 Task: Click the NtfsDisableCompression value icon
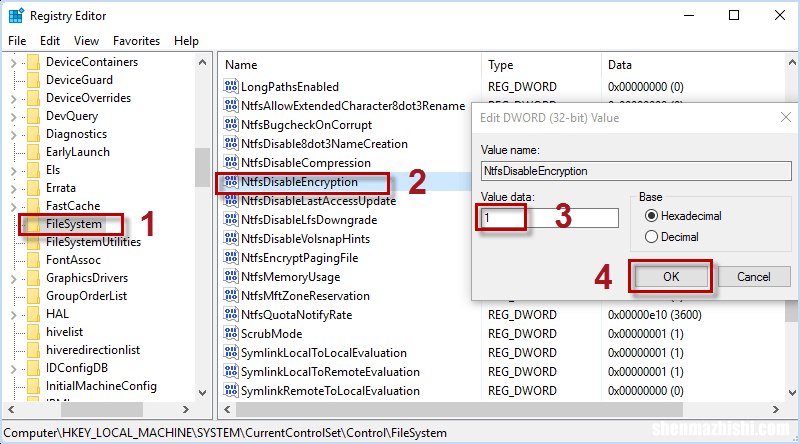point(231,162)
